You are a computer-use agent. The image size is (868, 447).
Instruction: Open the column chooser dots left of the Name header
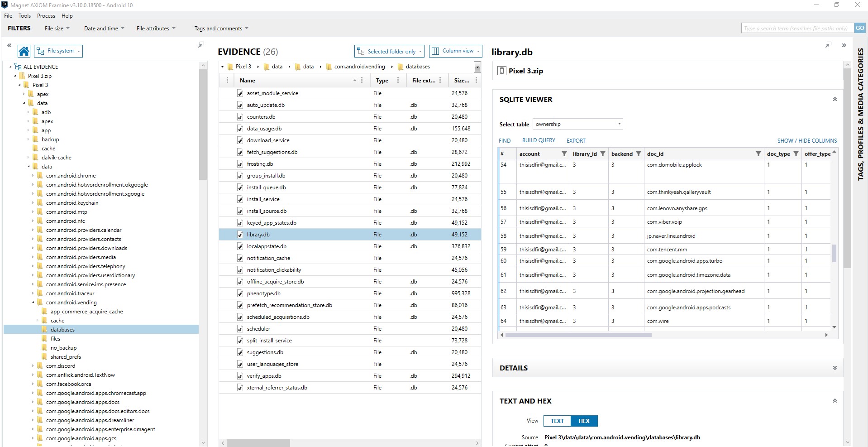(x=227, y=80)
